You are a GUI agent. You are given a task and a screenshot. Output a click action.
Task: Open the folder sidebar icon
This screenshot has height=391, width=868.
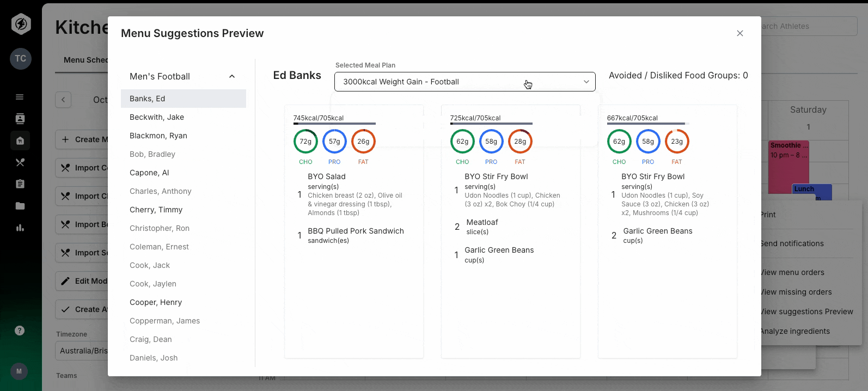[x=20, y=206]
